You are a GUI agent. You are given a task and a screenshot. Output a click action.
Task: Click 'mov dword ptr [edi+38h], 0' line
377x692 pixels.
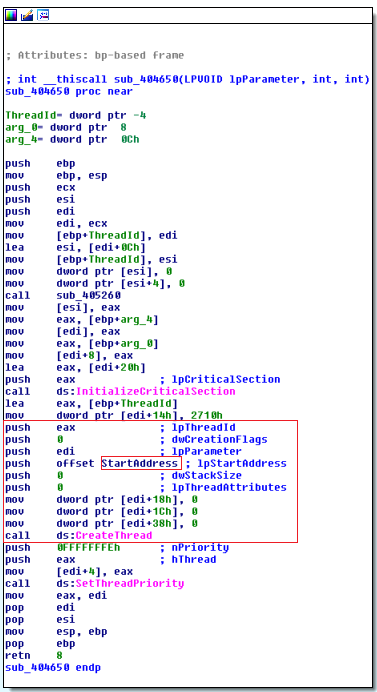pyautogui.click(x=101, y=523)
